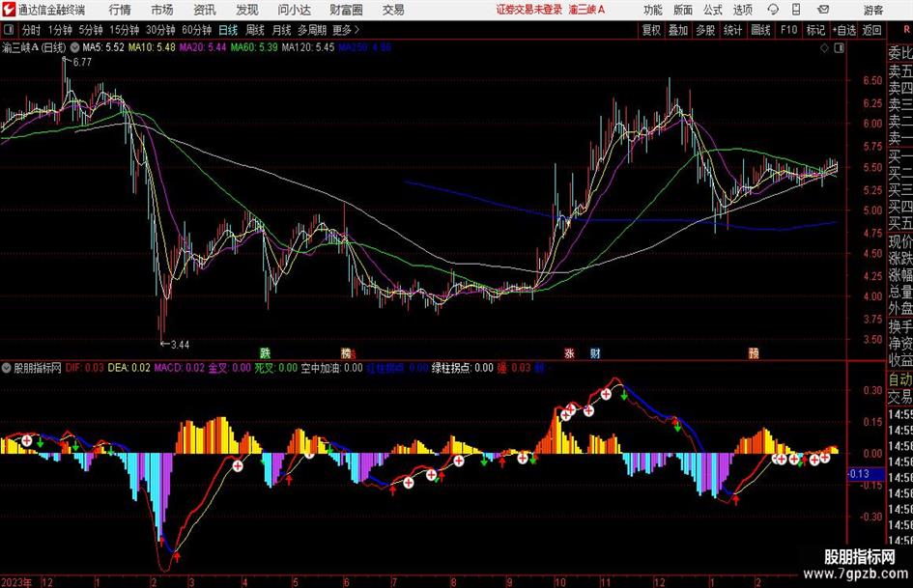Open the 多周期 multi-period view

click(312, 30)
